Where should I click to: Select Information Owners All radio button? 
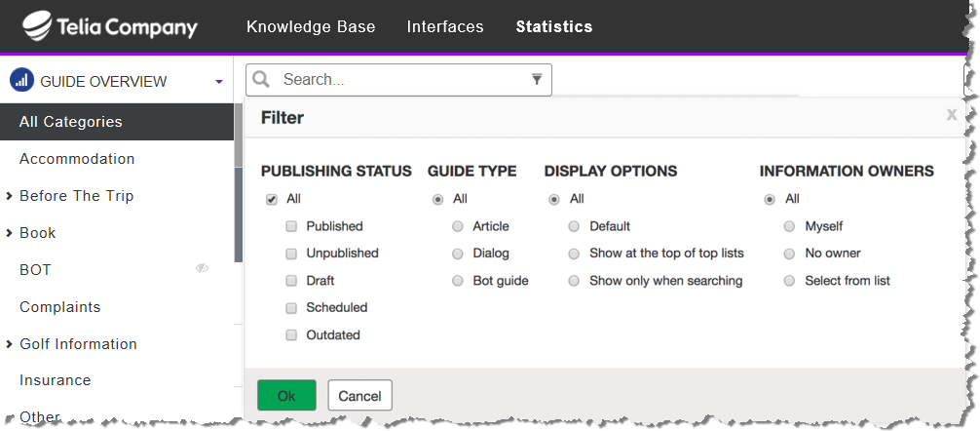pos(770,200)
